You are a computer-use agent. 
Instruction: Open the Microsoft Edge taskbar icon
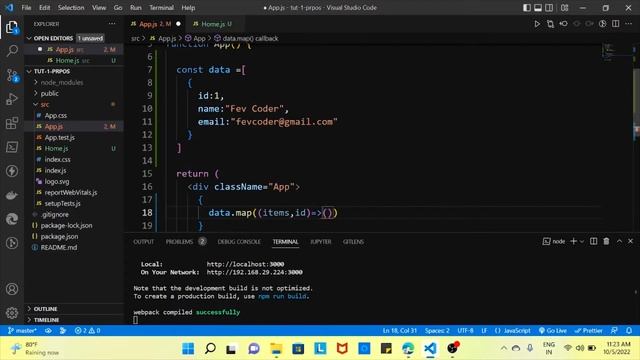coord(408,348)
